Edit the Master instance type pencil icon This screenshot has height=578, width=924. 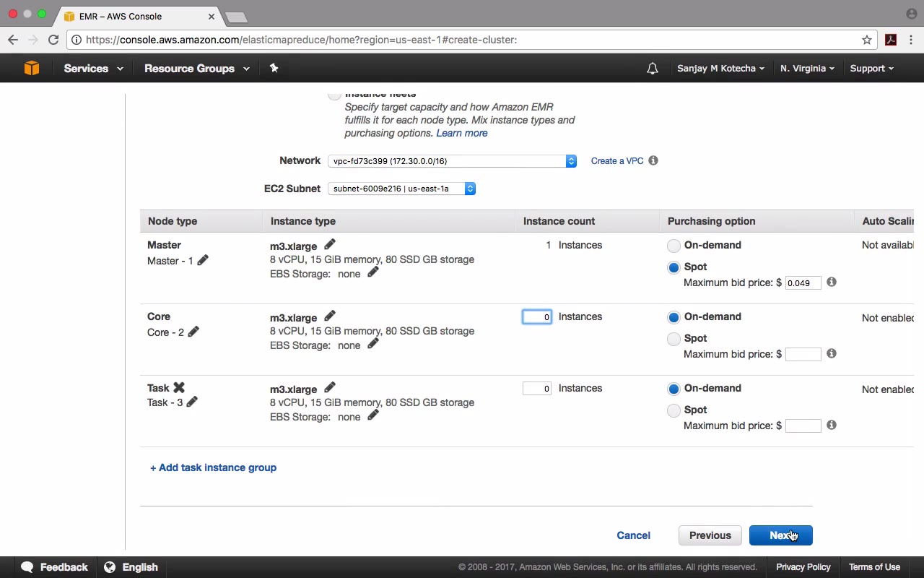click(330, 245)
